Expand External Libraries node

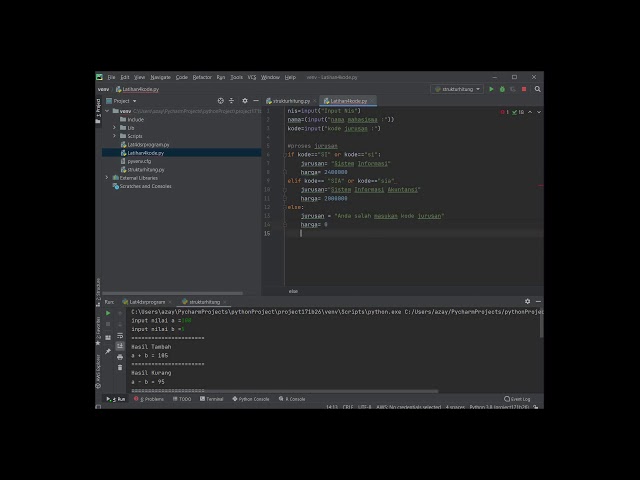(107, 178)
